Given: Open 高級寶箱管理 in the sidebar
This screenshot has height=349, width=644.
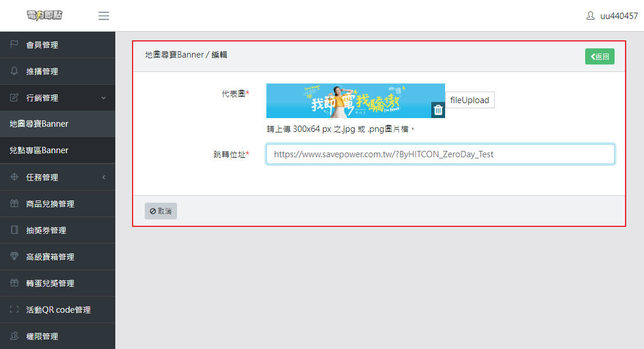Looking at the screenshot, I should (x=58, y=257).
